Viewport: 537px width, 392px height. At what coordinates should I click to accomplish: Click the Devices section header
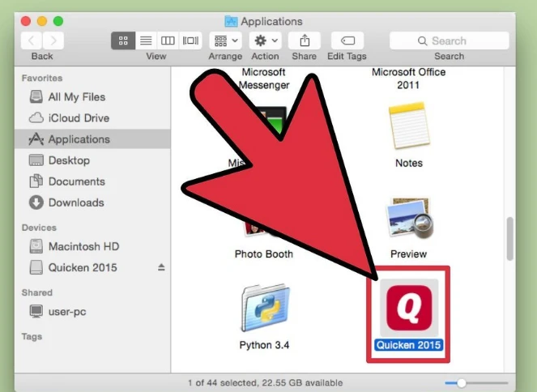click(x=39, y=228)
